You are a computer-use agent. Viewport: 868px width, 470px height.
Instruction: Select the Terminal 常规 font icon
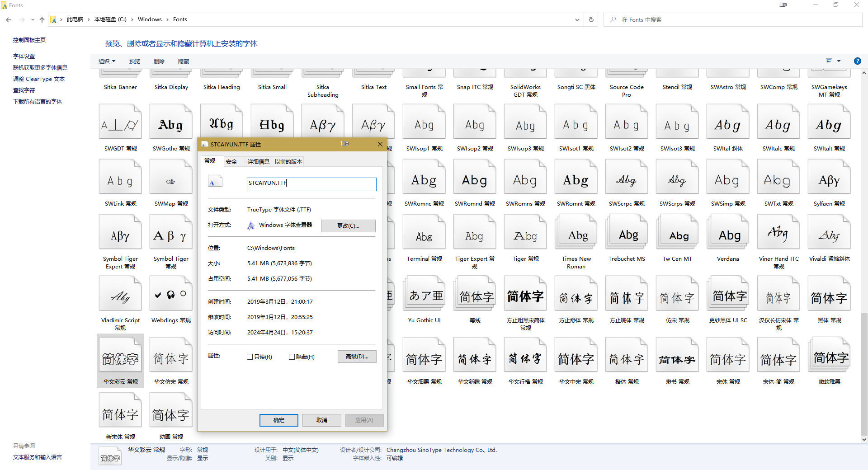click(x=424, y=232)
